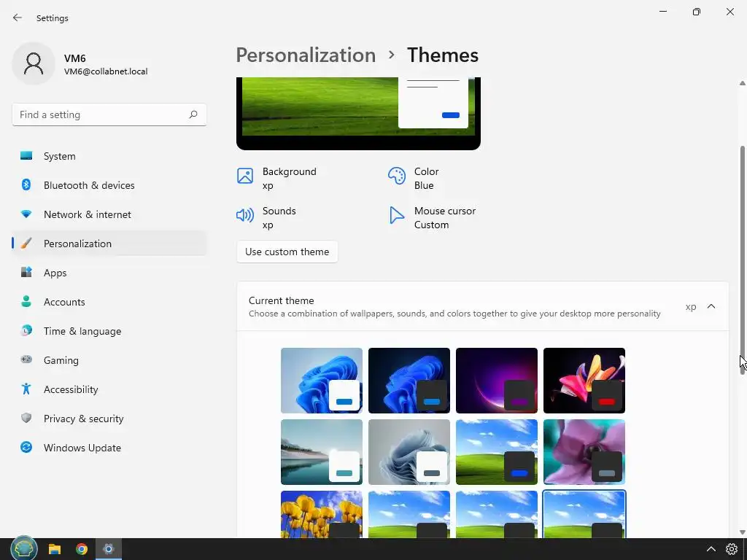Open the Start orb on the taskbar

click(x=24, y=549)
